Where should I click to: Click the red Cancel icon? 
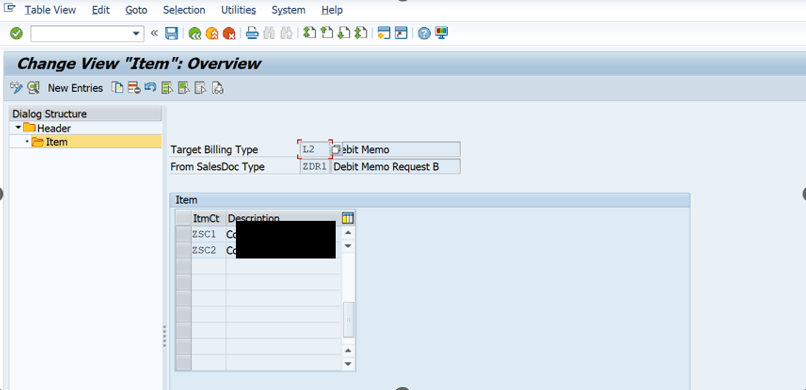pos(229,33)
